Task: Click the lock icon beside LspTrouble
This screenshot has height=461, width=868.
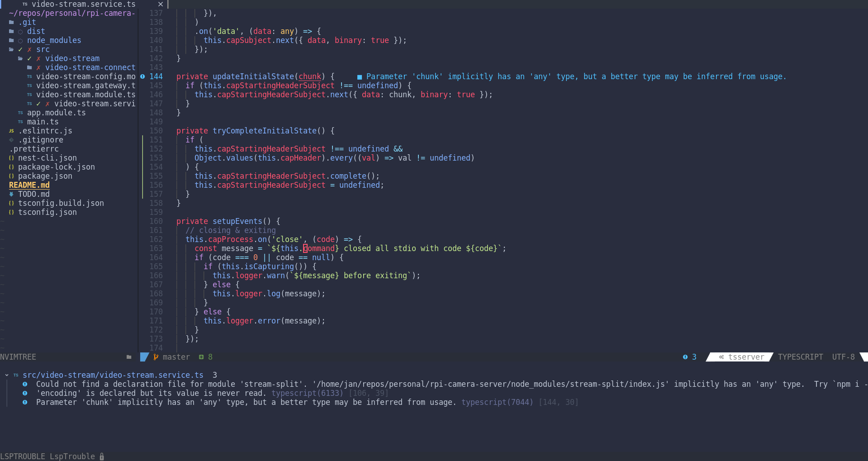Action: pos(102,456)
